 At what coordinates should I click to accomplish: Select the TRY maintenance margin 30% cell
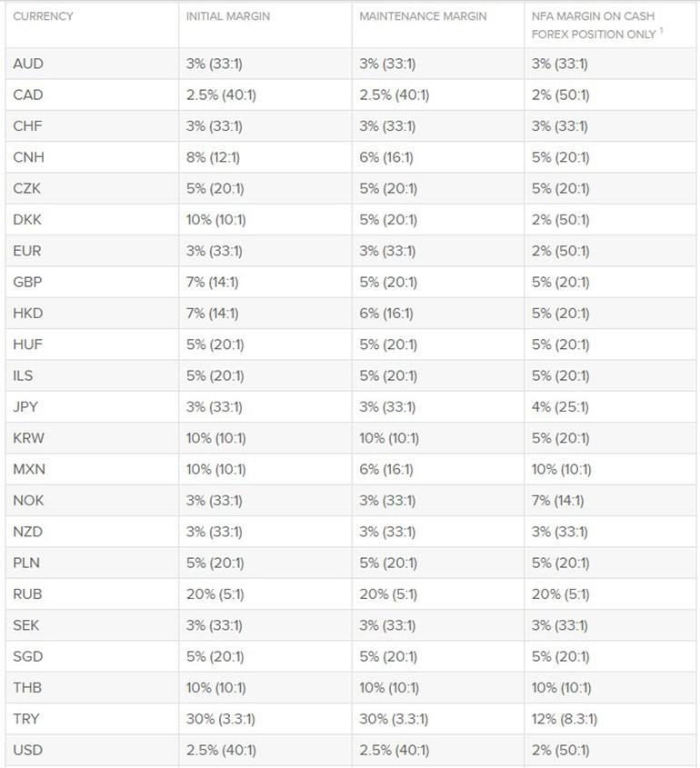coord(394,719)
